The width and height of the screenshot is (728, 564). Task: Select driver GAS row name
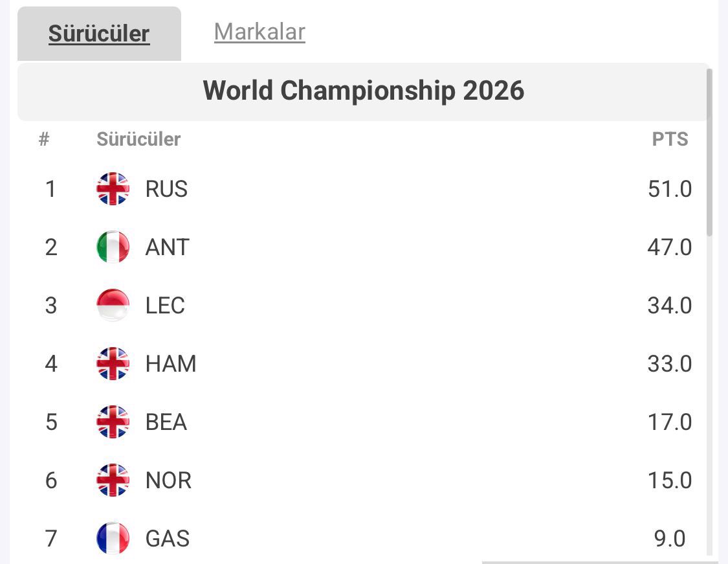(x=168, y=539)
